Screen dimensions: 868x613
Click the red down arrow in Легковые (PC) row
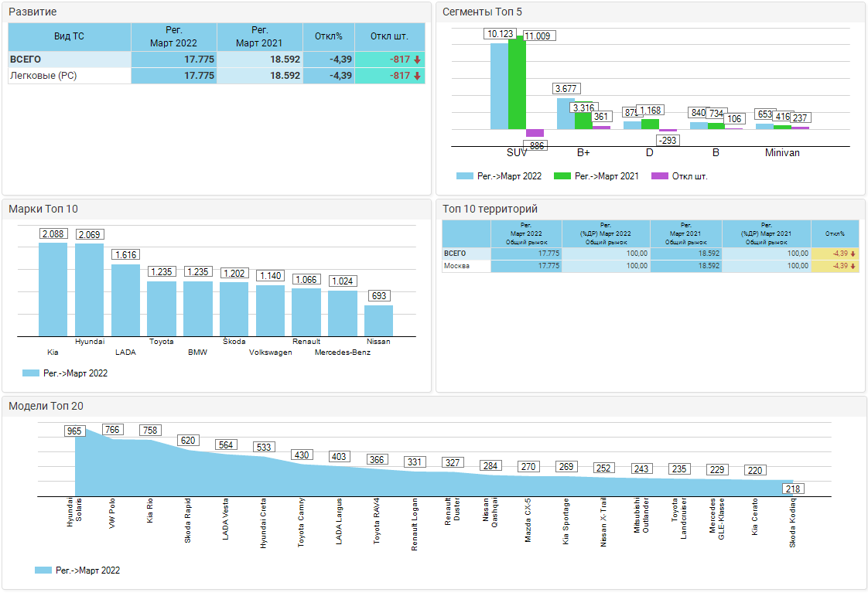[417, 76]
